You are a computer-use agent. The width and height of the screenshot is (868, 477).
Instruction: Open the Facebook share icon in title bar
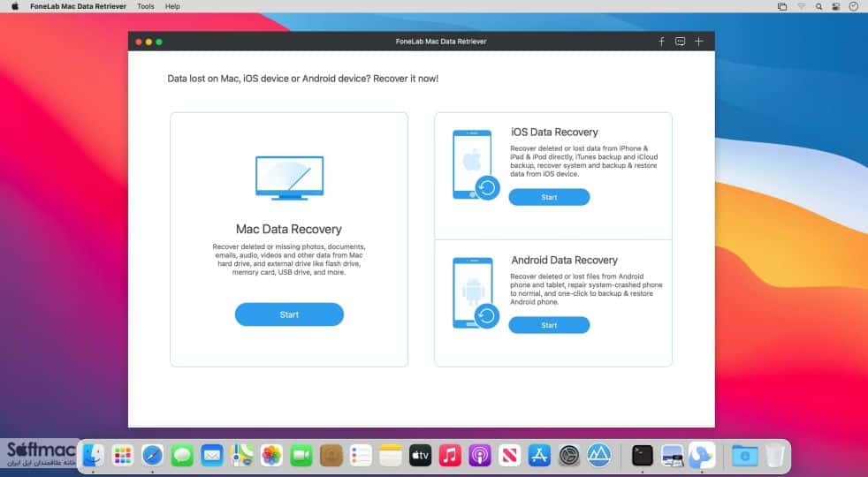click(661, 42)
